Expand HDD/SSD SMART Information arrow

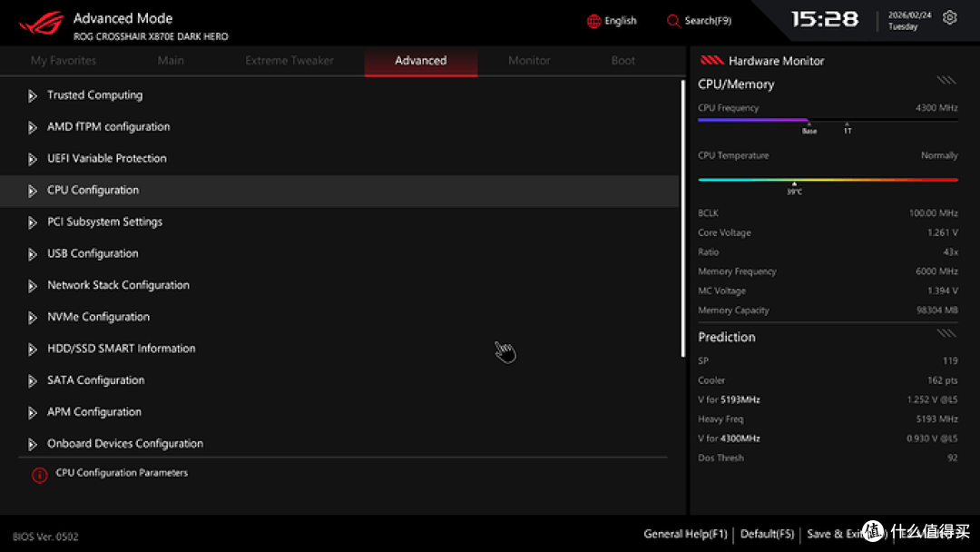(x=33, y=350)
